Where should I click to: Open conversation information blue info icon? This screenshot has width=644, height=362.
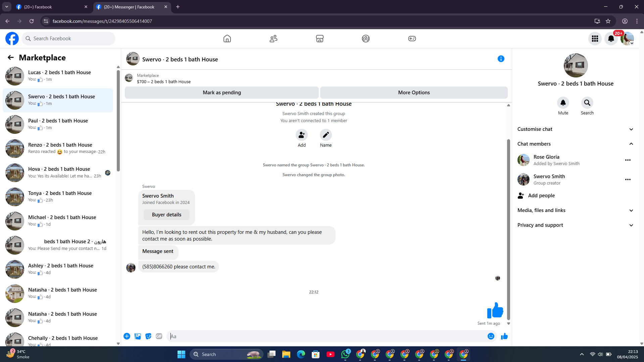[x=501, y=59]
